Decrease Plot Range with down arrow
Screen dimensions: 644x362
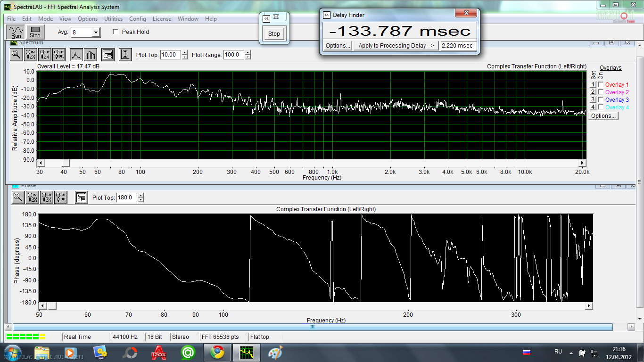(248, 57)
